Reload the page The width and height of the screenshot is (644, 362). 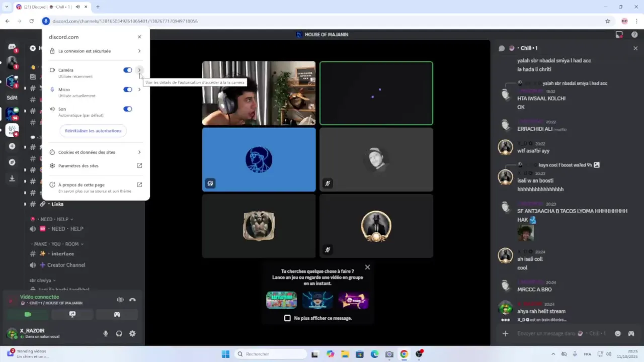(31, 21)
